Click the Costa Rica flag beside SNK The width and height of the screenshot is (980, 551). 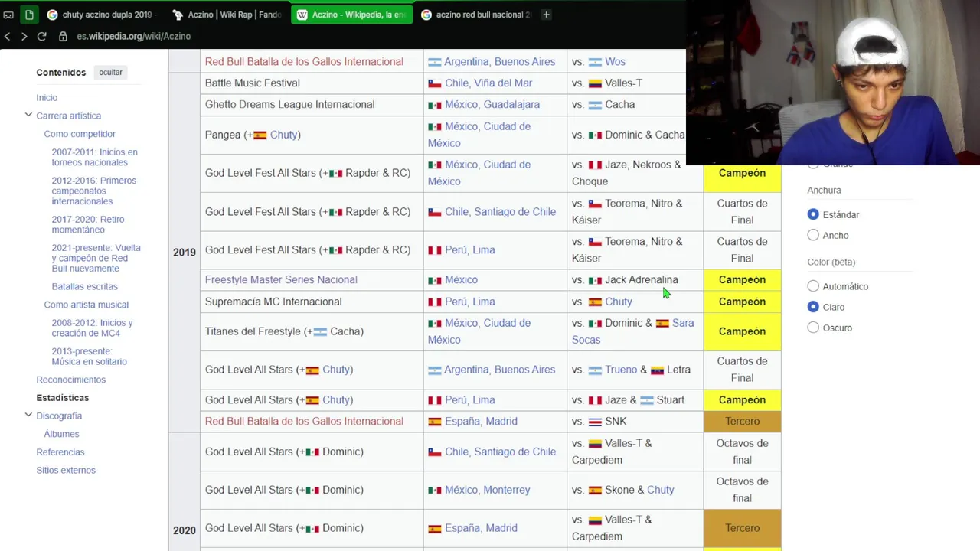595,422
